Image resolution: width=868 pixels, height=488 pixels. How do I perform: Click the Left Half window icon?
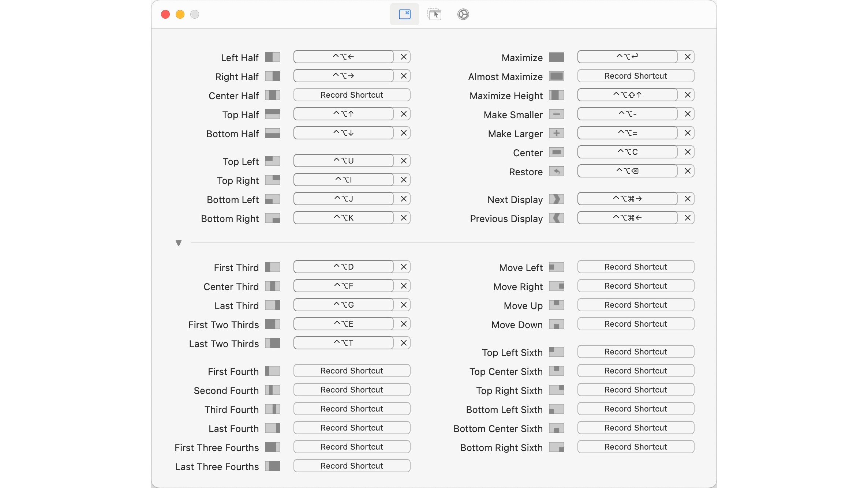pyautogui.click(x=273, y=57)
